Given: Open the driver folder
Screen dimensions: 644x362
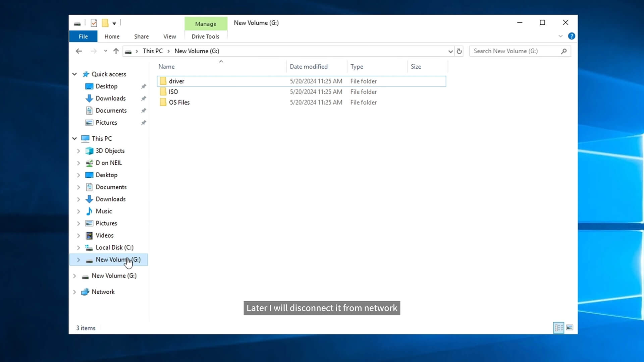Looking at the screenshot, I should (x=176, y=81).
